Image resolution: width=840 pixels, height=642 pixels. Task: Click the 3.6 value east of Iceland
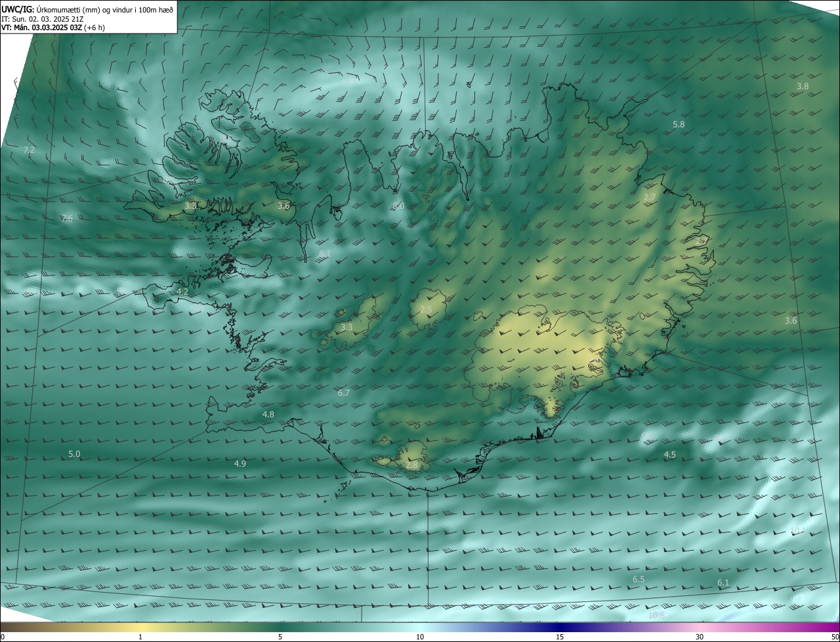(791, 320)
